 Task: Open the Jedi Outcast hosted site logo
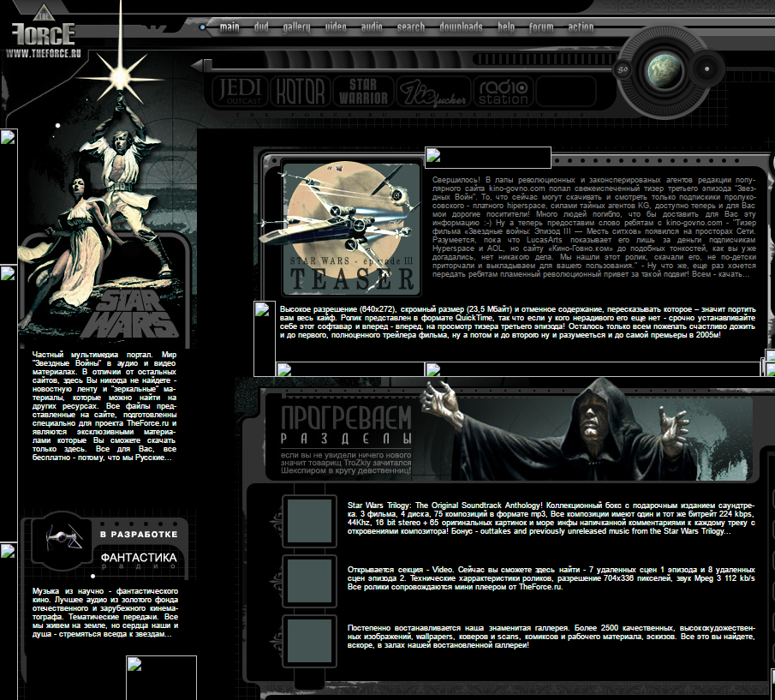tap(241, 92)
